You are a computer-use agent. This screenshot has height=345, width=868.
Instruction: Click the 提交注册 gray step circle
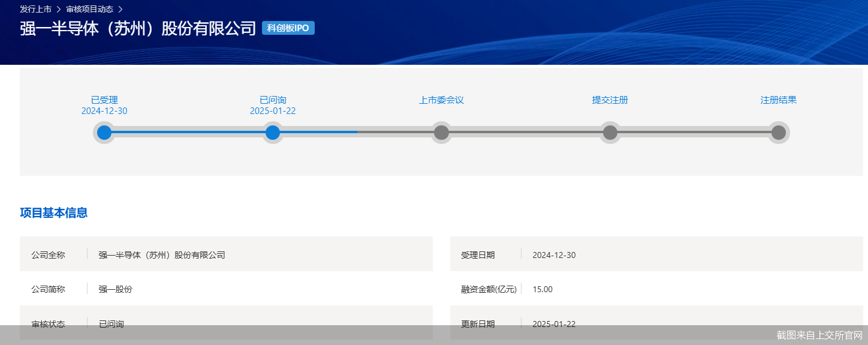pyautogui.click(x=610, y=132)
